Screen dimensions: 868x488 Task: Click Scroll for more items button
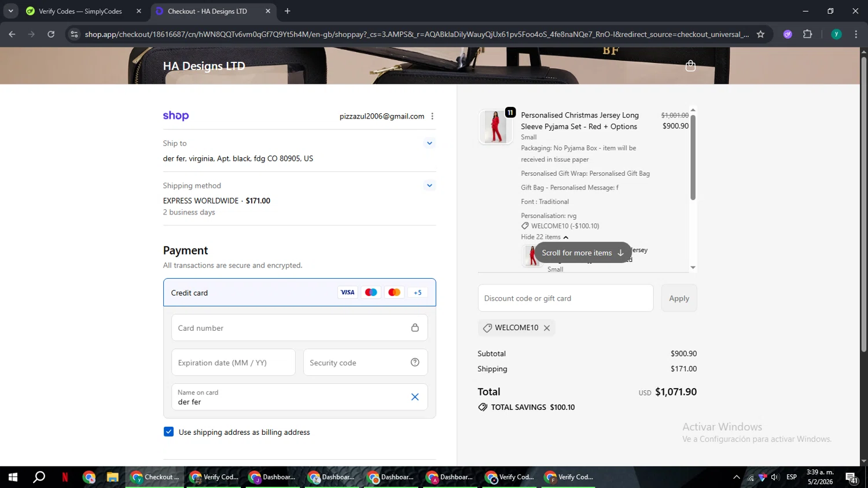[583, 253]
